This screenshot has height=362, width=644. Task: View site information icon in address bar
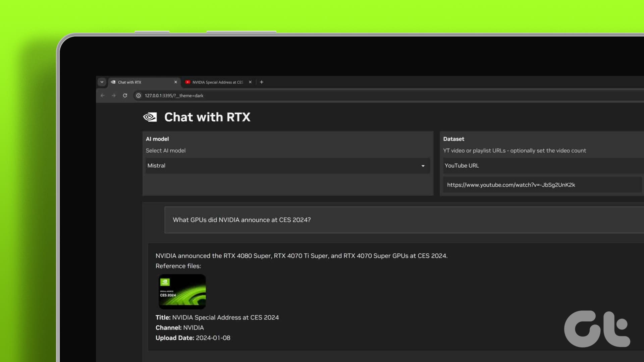click(138, 96)
